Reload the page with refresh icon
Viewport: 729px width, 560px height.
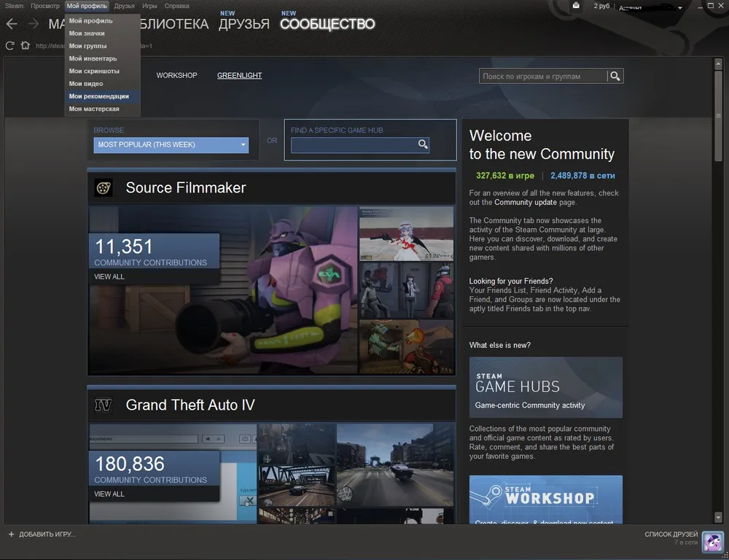click(9, 46)
